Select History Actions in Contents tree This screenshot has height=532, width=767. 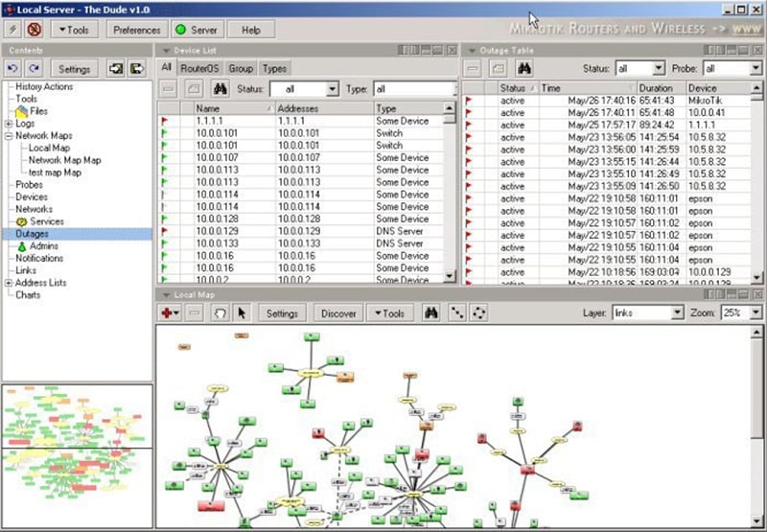(x=44, y=86)
